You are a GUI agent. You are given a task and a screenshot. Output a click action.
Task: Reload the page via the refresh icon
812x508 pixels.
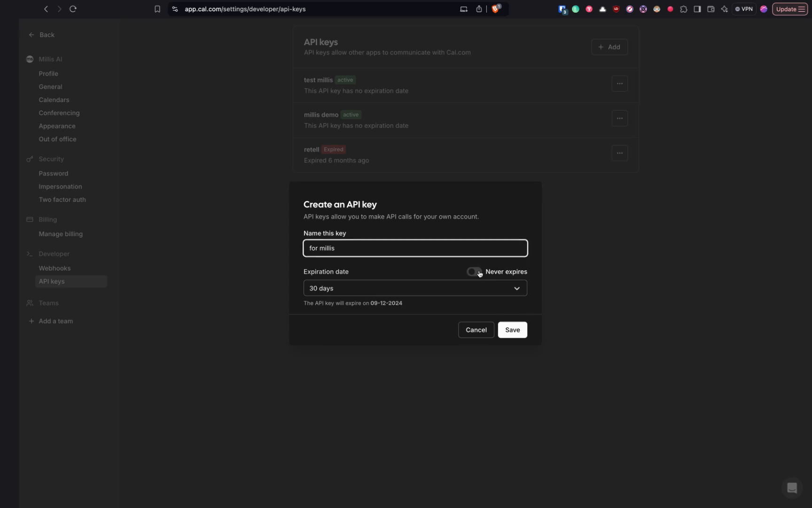tap(73, 9)
